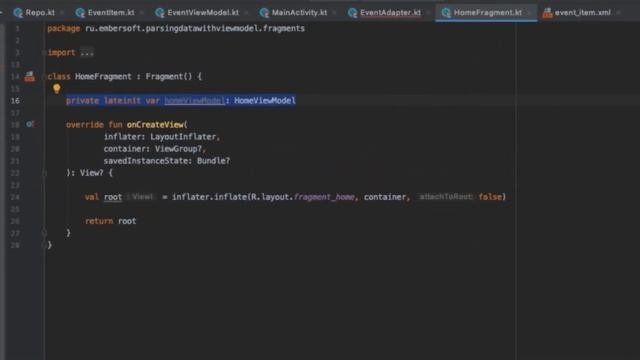Click the Kotlin icon on EventItem.kt tab
The width and height of the screenshot is (640, 360).
[x=80, y=13]
